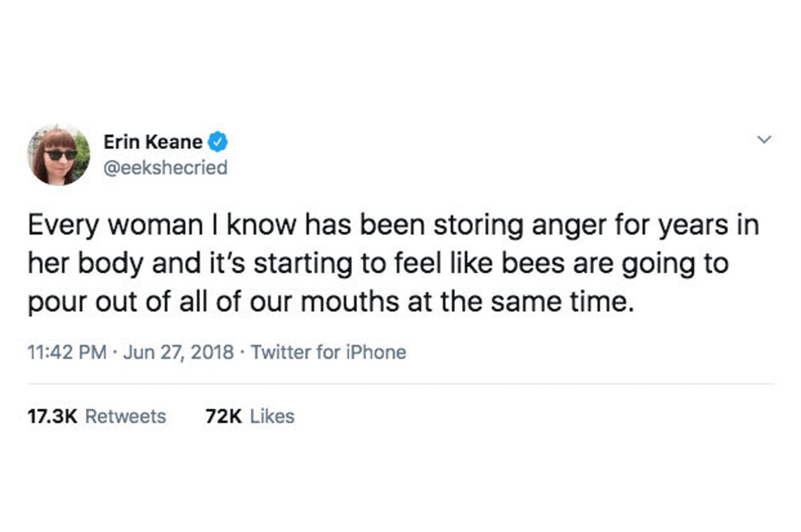Open the @eekshecried handle link

pos(165,168)
